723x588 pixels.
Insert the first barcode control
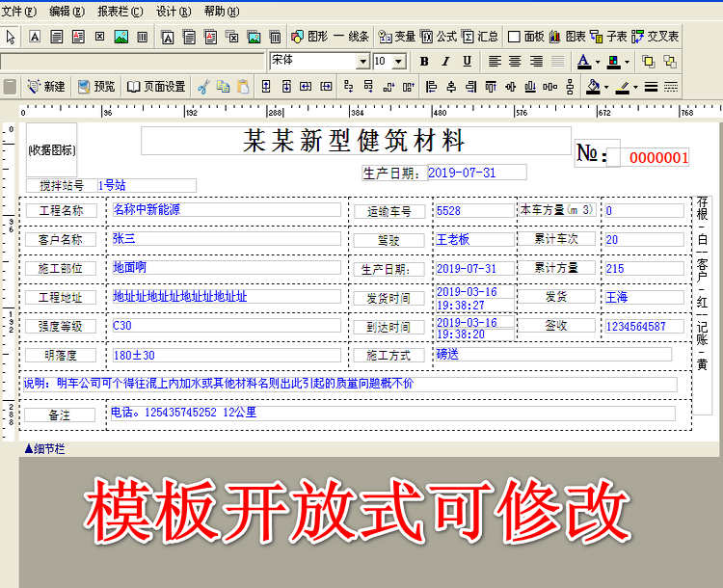coord(143,37)
